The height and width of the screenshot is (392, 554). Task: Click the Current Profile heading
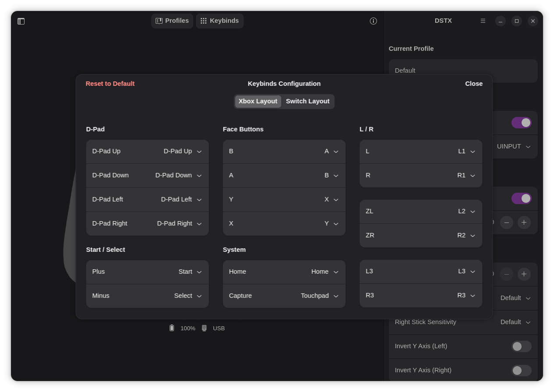point(411,49)
